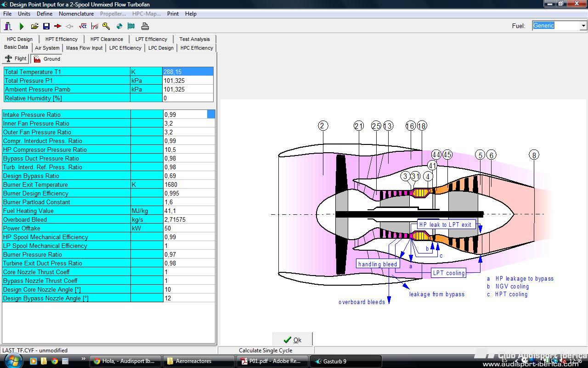Click station number 8 marker in diagram
Viewport: 588px width, 368px height.
coord(534,155)
